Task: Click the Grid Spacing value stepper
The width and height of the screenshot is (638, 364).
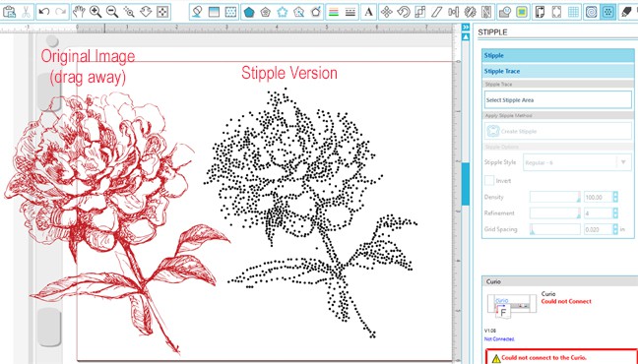Action: tap(615, 229)
